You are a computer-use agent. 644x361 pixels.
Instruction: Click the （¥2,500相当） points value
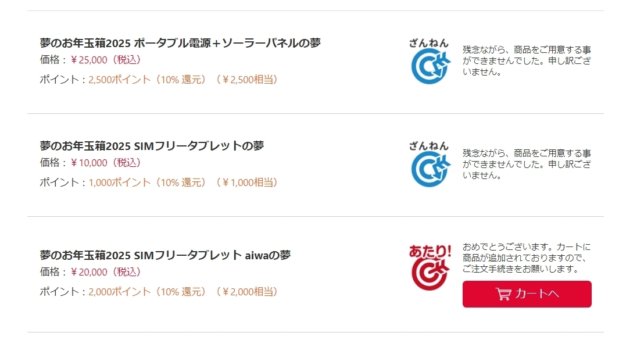(x=246, y=80)
